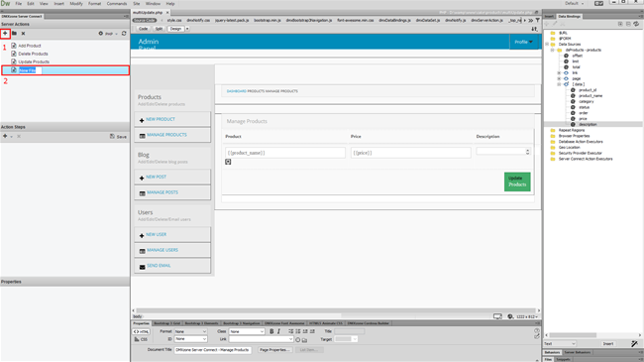Select the Repeat Regions folder
This screenshot has width=644, height=362.
(x=572, y=130)
